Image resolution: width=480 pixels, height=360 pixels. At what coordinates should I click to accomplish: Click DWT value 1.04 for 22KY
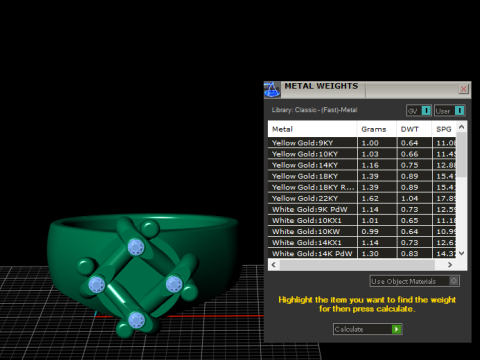coord(409,198)
